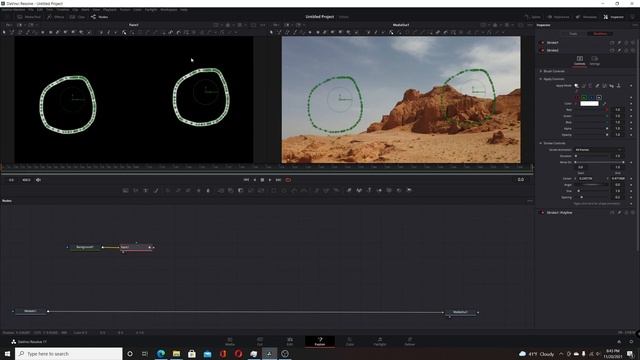Add a Renderer 3D node from the toolbar

tap(409, 190)
